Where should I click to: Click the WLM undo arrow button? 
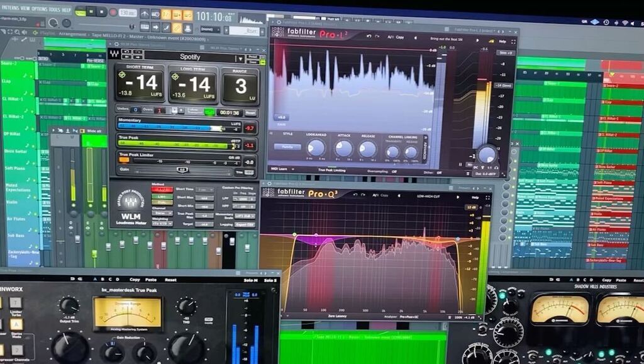(x=127, y=52)
